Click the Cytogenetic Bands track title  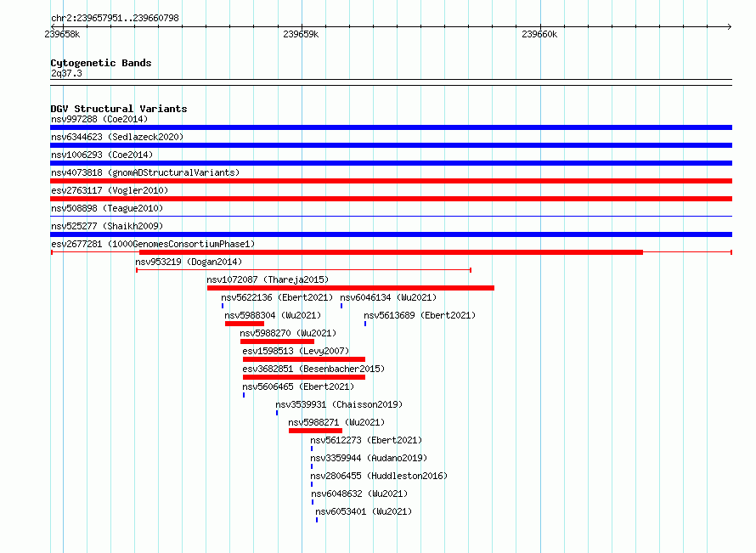[x=101, y=63]
